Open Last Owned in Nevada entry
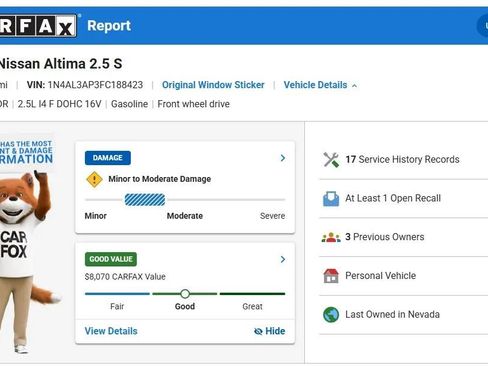The width and height of the screenshot is (488, 366). [392, 314]
